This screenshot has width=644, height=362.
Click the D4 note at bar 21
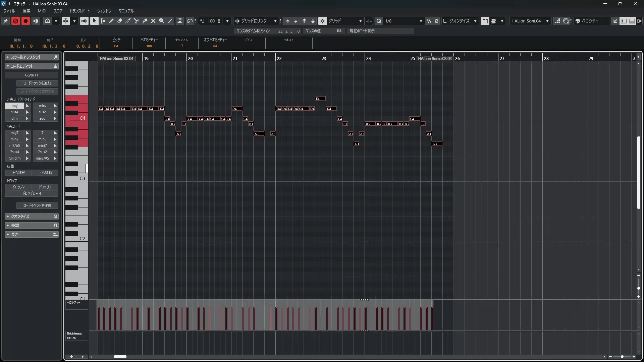click(236, 109)
